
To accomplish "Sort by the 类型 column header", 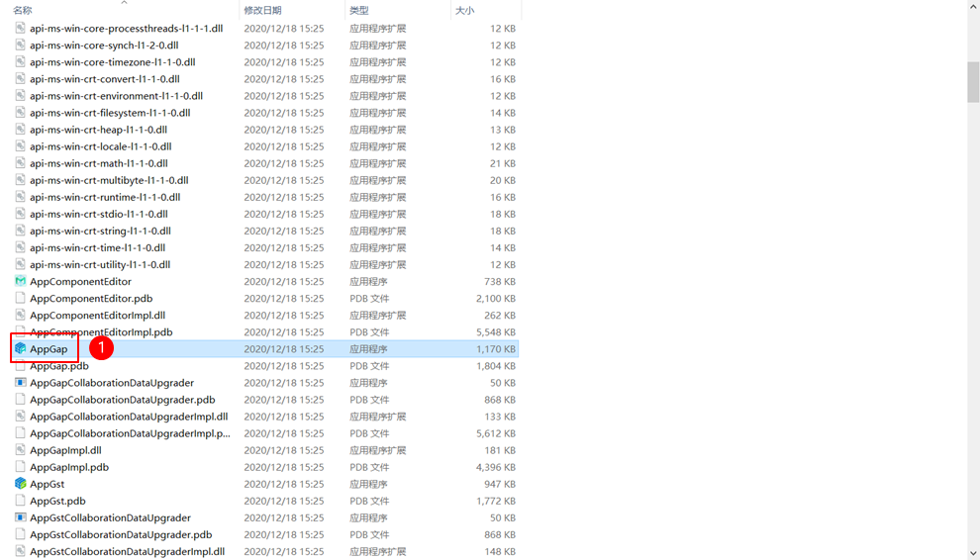I will (x=358, y=10).
